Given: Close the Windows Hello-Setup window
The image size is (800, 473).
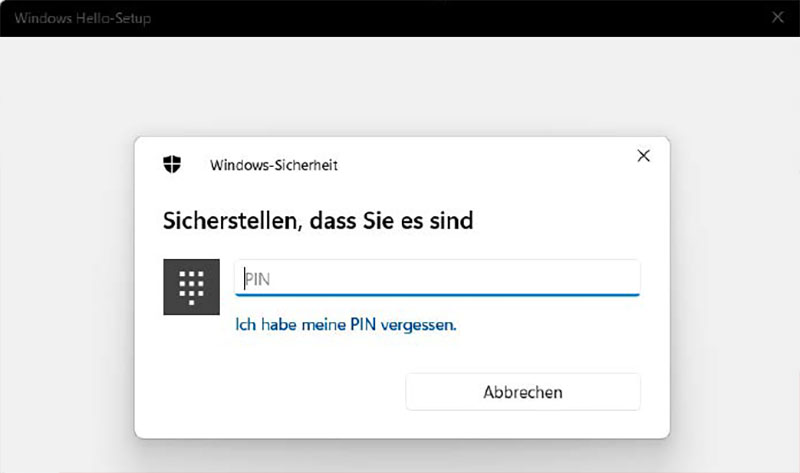Looking at the screenshot, I should [x=778, y=17].
